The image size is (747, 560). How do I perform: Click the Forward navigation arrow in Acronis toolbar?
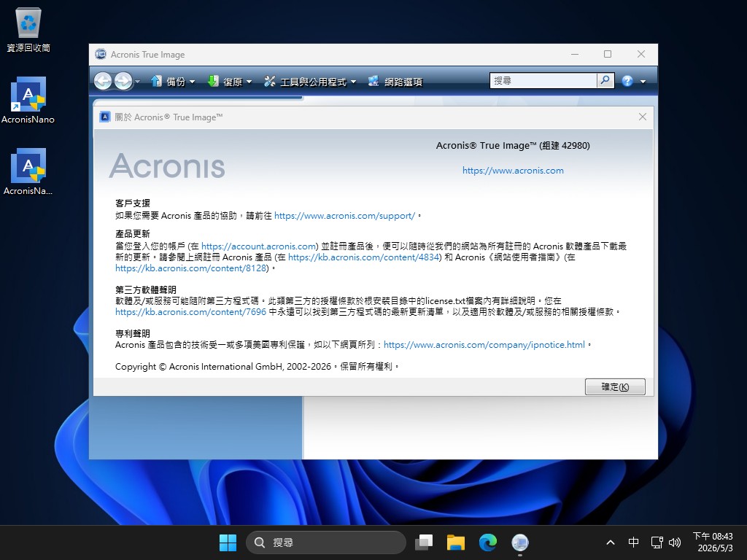(123, 81)
